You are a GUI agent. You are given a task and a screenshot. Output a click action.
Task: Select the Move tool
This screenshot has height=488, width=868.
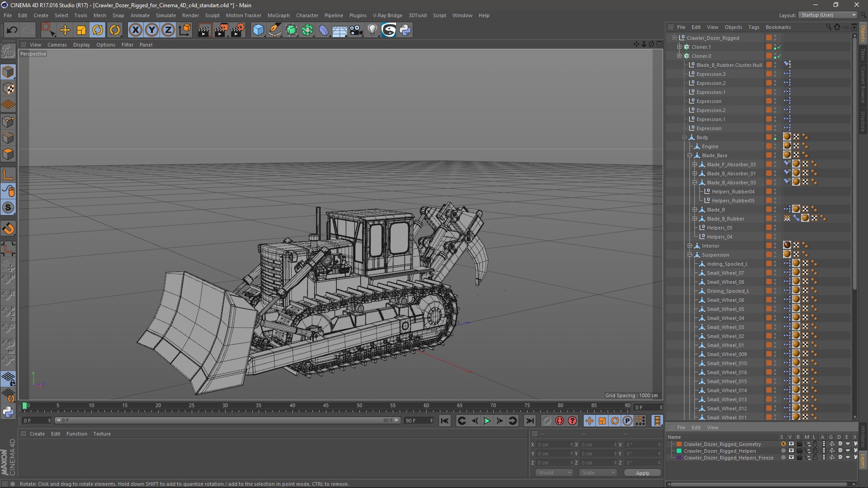pyautogui.click(x=65, y=30)
